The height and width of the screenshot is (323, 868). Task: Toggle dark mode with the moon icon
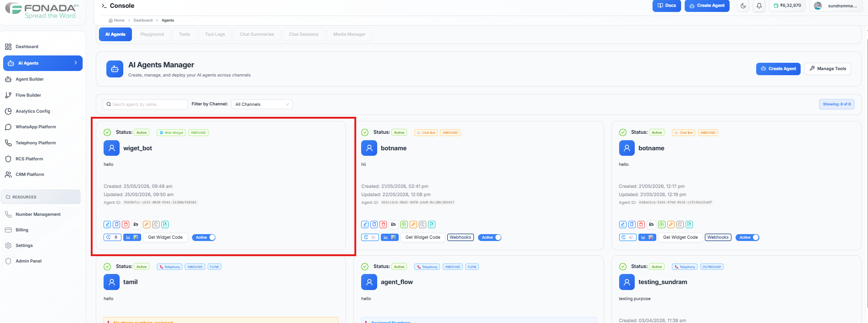tap(743, 6)
